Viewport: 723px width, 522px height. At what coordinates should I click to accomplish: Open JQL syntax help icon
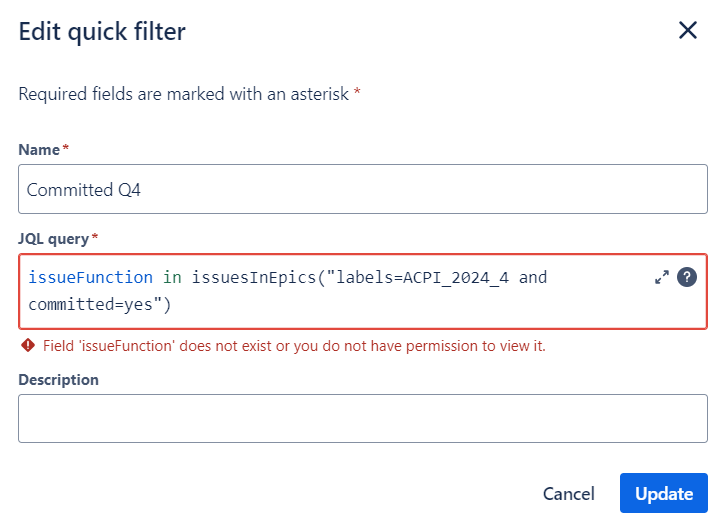[x=687, y=278]
